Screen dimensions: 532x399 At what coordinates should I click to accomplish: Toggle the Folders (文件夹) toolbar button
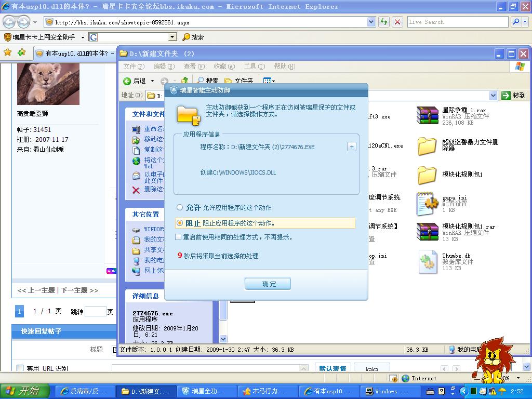click(239, 81)
